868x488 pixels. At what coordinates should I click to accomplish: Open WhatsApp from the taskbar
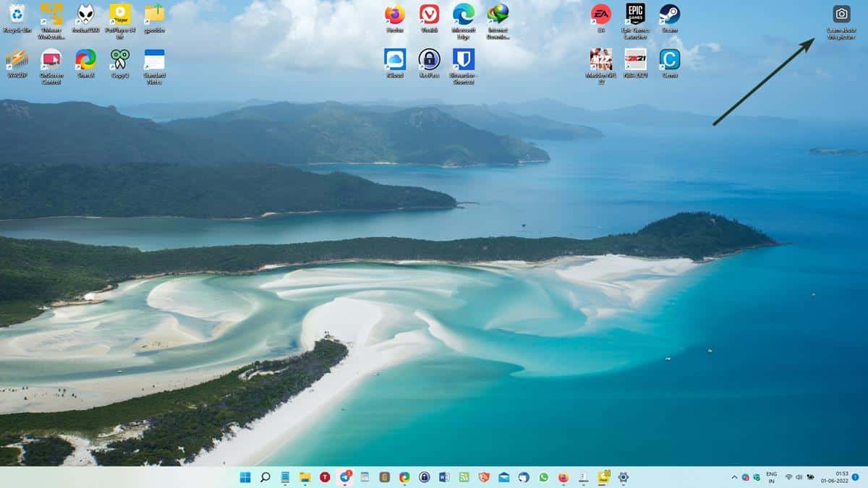[543, 477]
